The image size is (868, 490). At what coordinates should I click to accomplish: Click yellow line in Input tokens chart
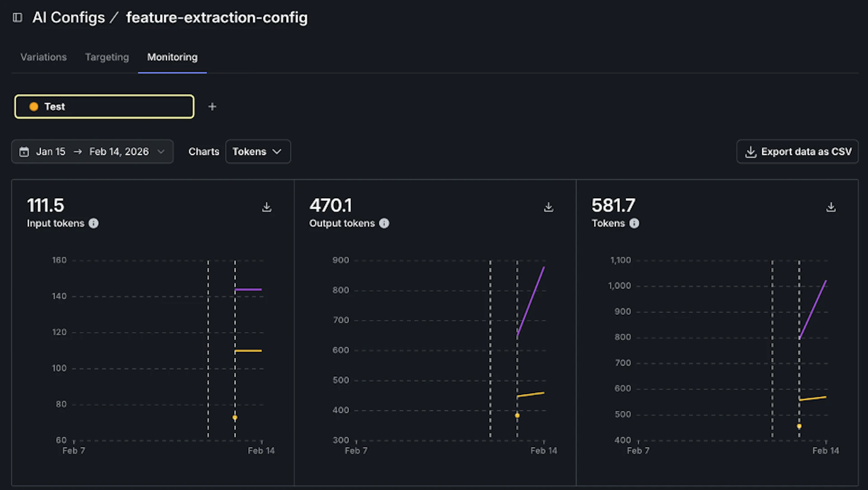tap(248, 351)
